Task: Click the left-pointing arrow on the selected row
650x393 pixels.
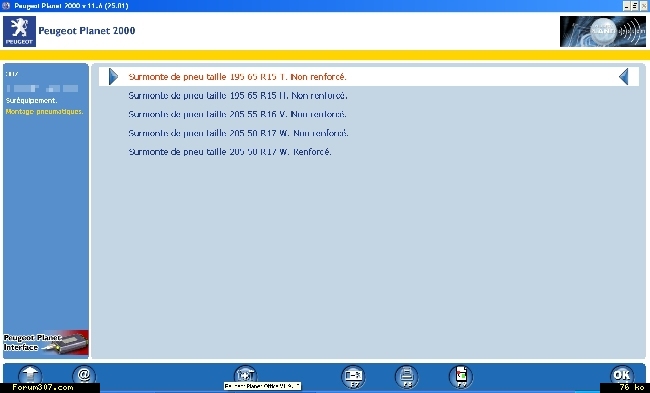Action: 624,77
